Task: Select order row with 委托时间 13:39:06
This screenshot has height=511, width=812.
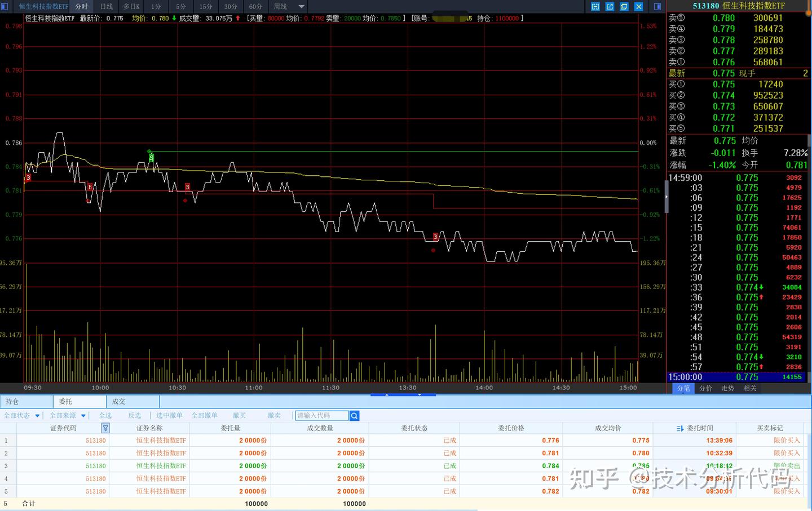Action: 401,441
